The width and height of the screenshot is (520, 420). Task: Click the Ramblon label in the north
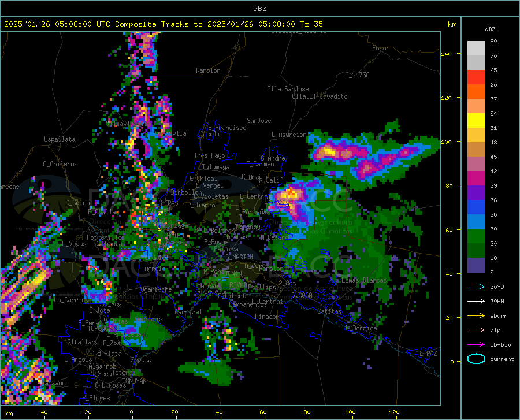pyautogui.click(x=208, y=70)
